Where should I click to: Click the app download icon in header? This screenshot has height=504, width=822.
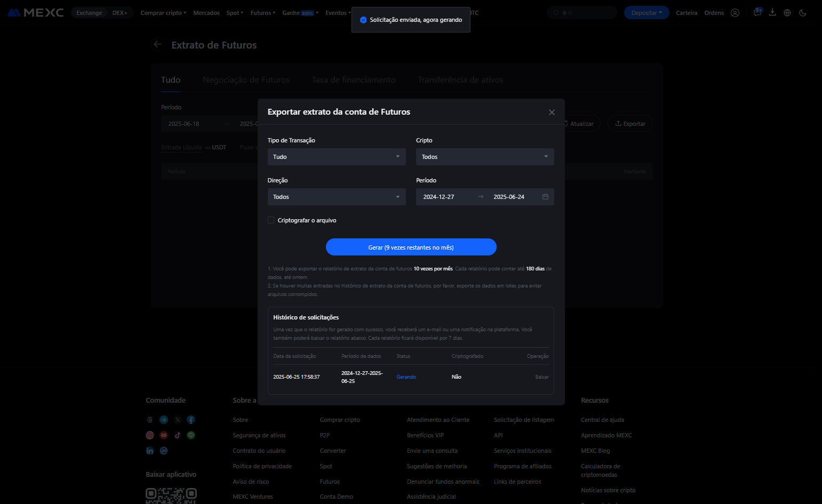tap(772, 12)
